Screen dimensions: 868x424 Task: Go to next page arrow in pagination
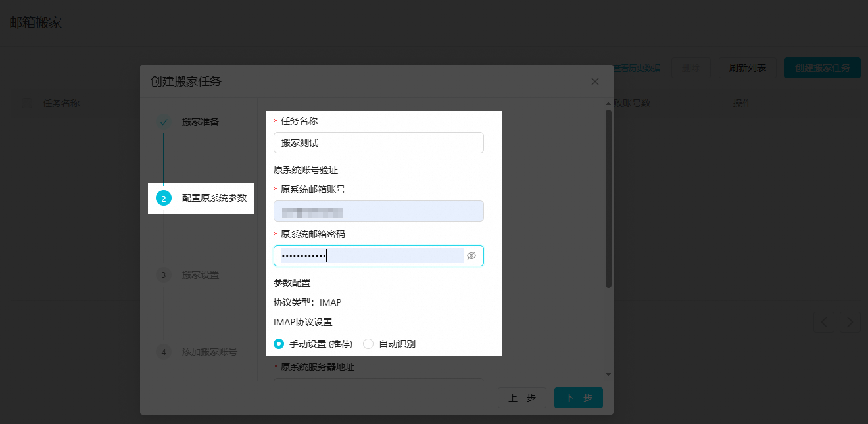click(x=850, y=322)
